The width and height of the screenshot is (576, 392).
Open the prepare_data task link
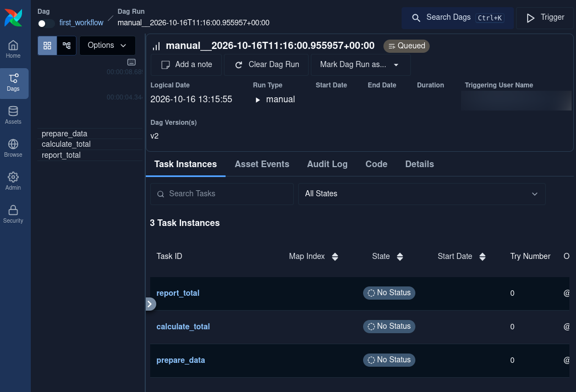pos(181,360)
